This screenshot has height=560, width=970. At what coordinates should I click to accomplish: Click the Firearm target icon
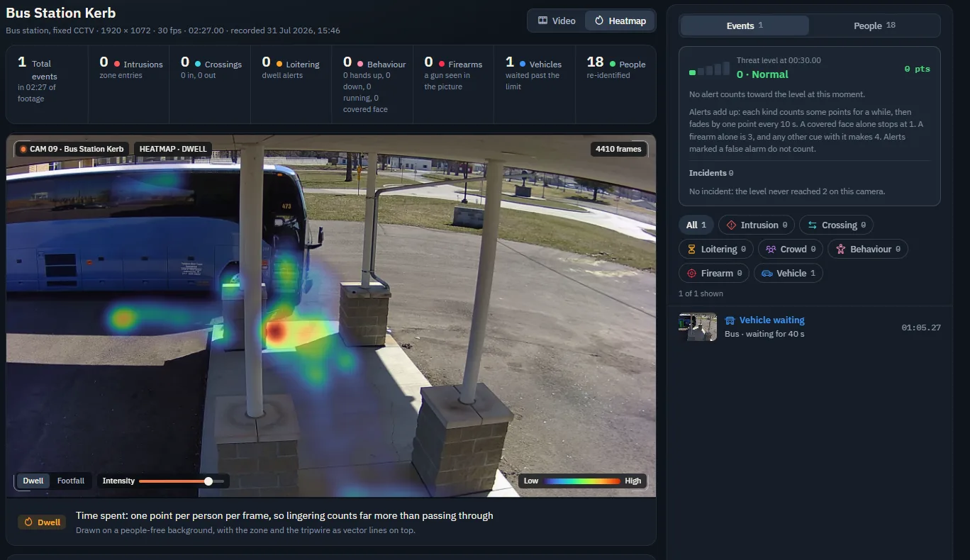(x=692, y=273)
